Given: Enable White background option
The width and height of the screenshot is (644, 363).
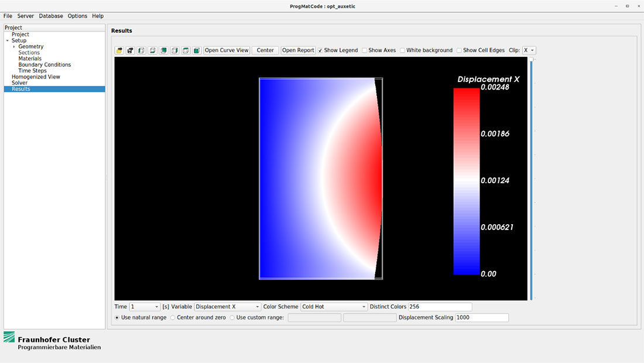Looking at the screenshot, I should point(401,50).
